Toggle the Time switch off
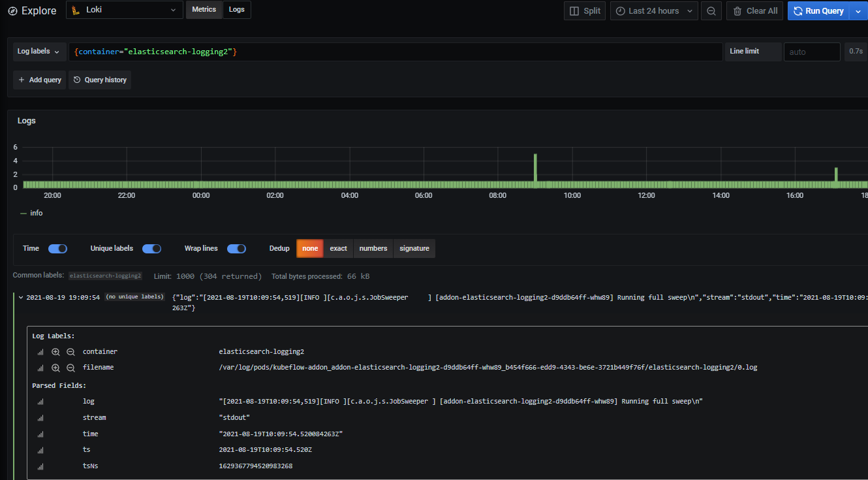The height and width of the screenshot is (480, 868). [x=57, y=249]
